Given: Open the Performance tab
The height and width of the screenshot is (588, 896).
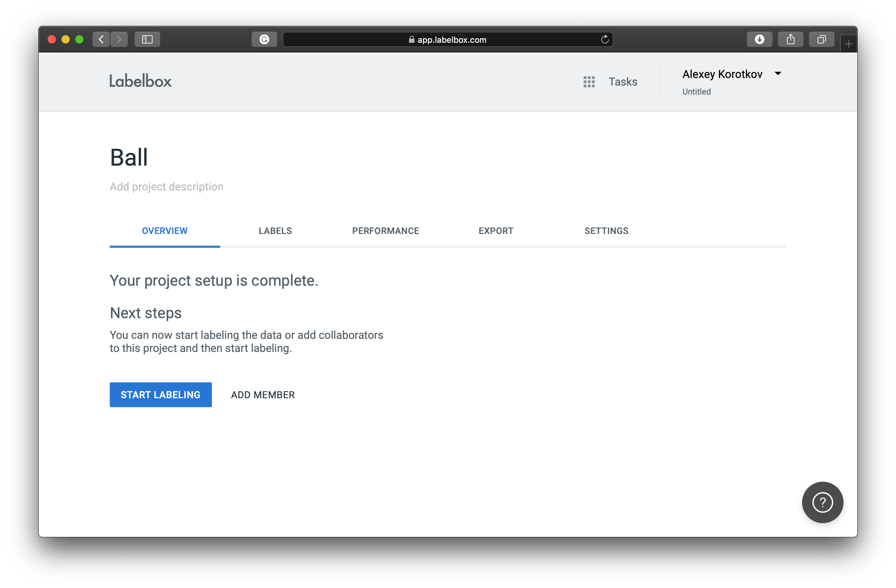Looking at the screenshot, I should pyautogui.click(x=385, y=231).
